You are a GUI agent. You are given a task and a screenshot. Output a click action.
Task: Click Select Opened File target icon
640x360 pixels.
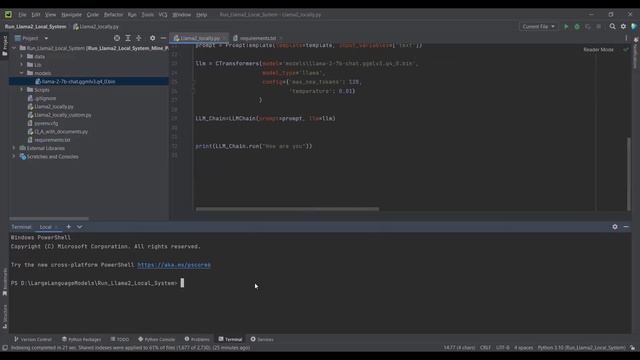click(117, 38)
